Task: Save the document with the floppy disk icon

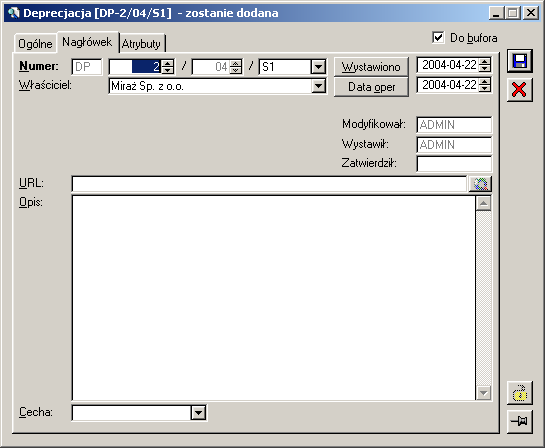Action: (520, 61)
